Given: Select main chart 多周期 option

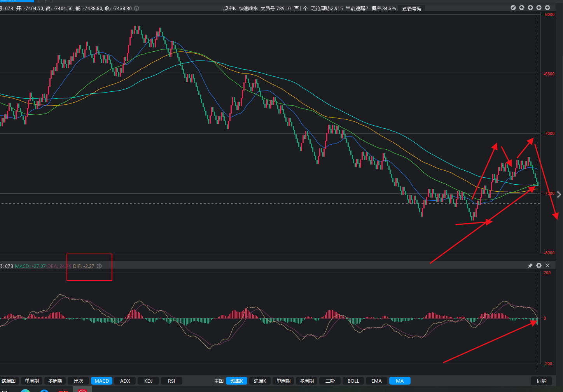Looking at the screenshot, I should point(306,381).
